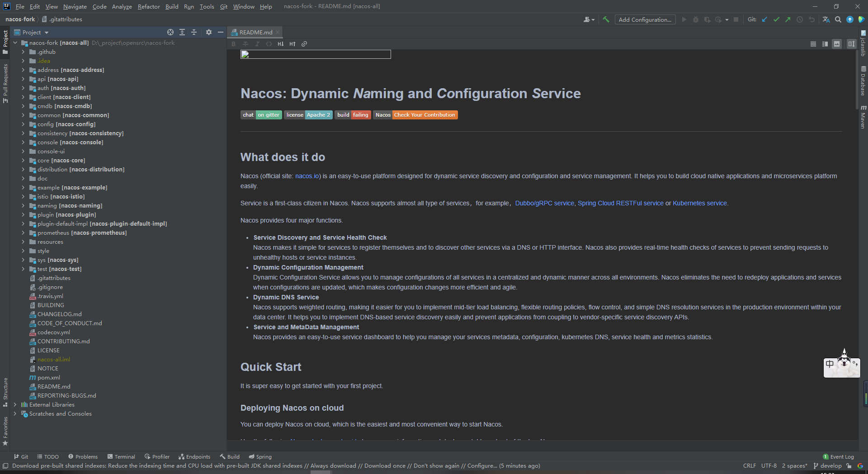
Task: Click the Git Commit checkmark icon
Action: [x=776, y=19]
